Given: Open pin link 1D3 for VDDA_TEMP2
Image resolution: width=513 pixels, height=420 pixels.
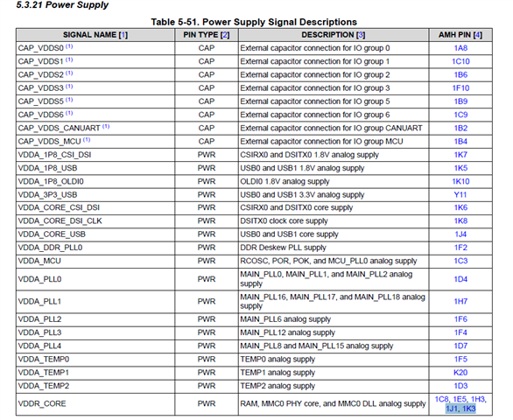Looking at the screenshot, I should coord(460,386).
